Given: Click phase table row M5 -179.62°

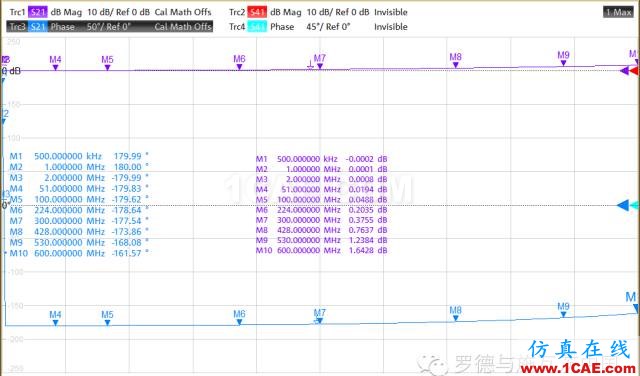Looking at the screenshot, I should click(x=79, y=199).
